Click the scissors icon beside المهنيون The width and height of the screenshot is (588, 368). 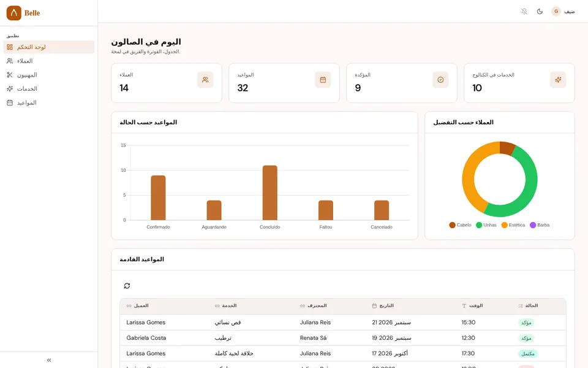click(10, 75)
